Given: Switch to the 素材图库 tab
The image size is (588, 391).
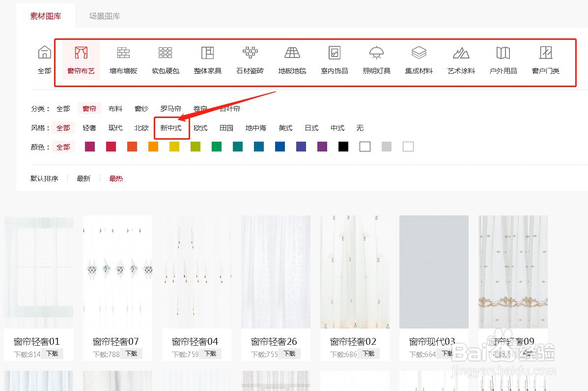Looking at the screenshot, I should [46, 16].
